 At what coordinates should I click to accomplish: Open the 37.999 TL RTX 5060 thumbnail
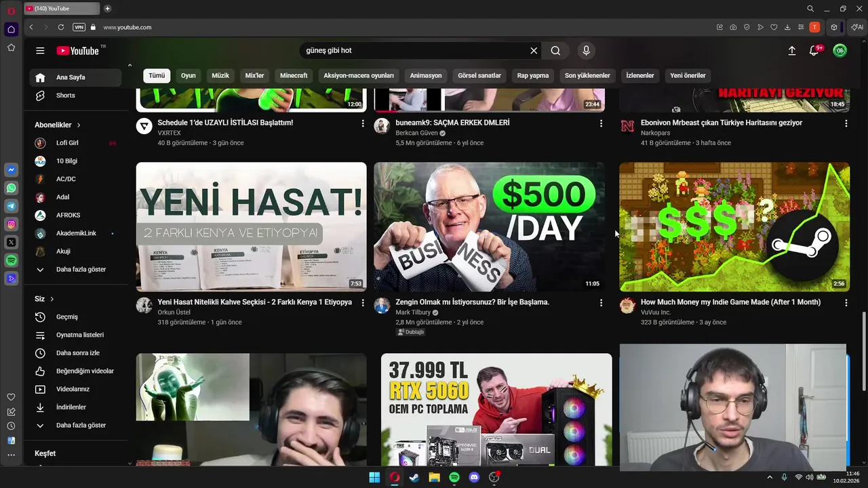[x=496, y=409]
